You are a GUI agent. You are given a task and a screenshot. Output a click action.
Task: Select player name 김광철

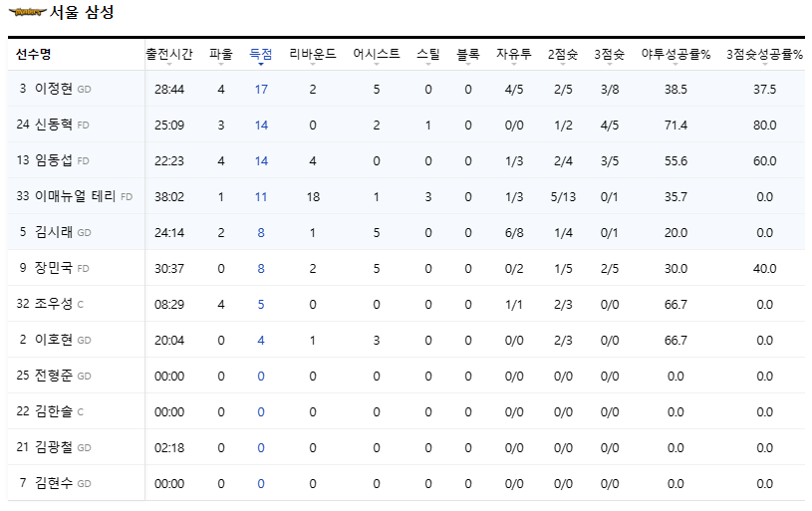[54, 447]
